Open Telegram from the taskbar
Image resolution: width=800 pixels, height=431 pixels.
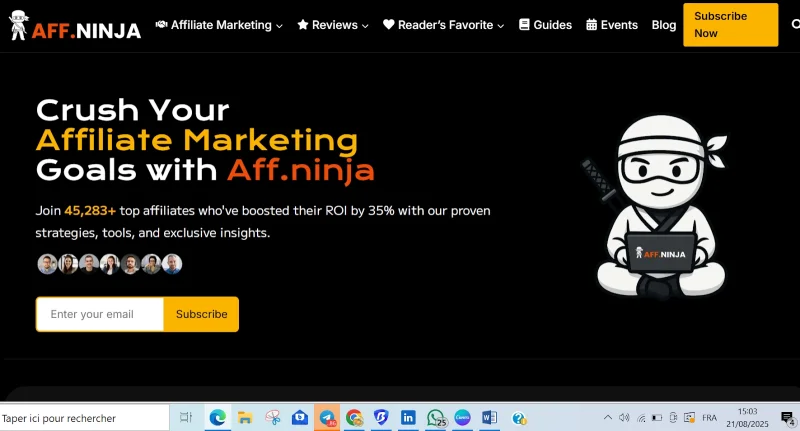coord(327,418)
